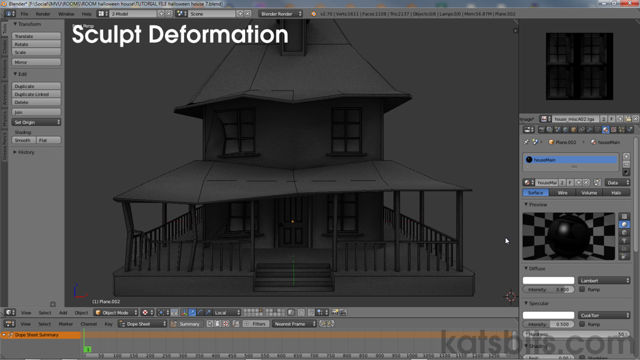Add a new material slot
Viewport: 640px width, 360px height.
point(626,156)
